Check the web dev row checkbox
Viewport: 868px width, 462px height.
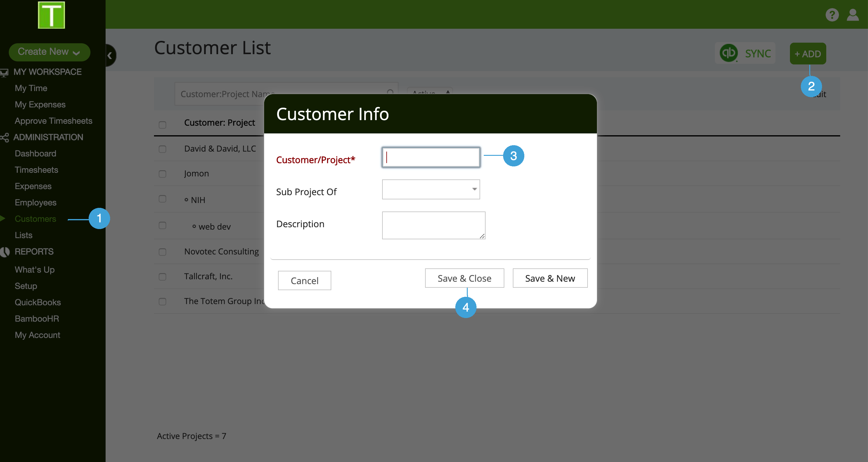point(162,225)
